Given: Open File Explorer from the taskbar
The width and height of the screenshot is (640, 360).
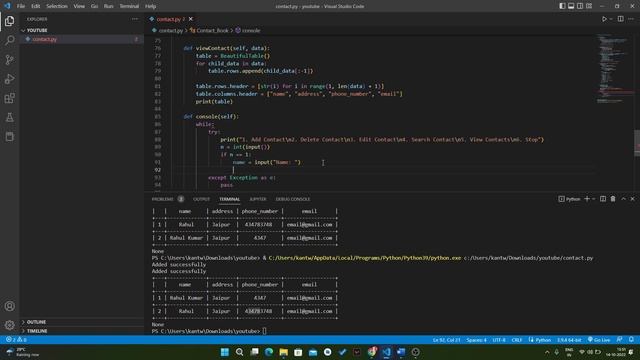Looking at the screenshot, I should (x=283, y=352).
